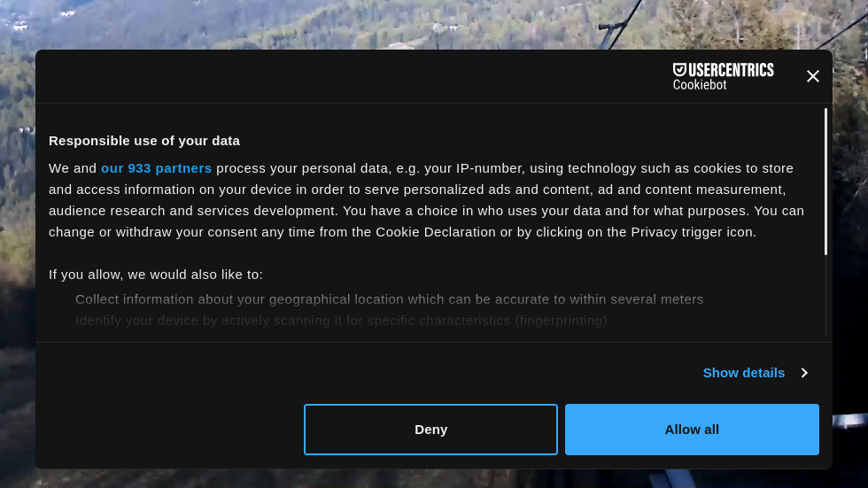Click the "audience research and services development" phrase
Viewport: 868px width, 488px height.
(192, 211)
